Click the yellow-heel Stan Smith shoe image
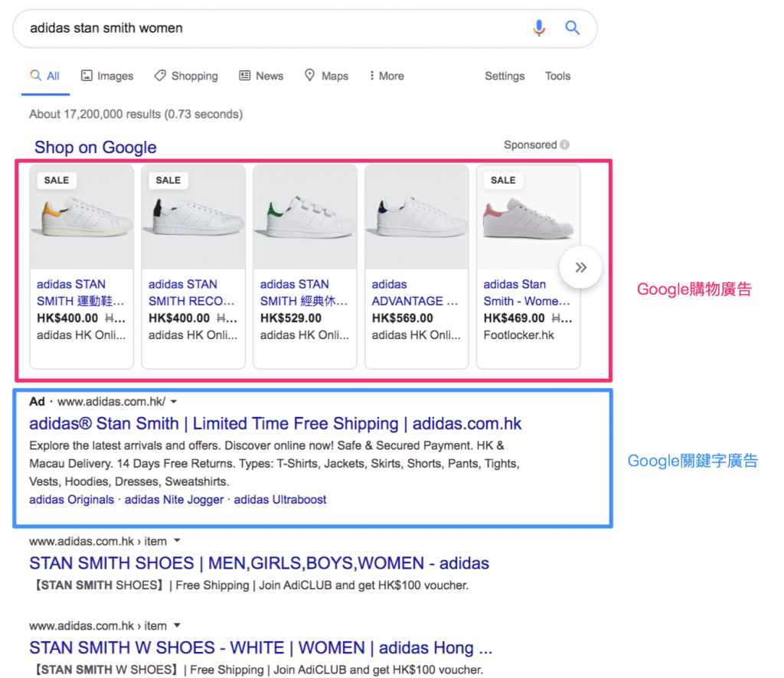Screen dimensions: 784x678 click(x=82, y=217)
